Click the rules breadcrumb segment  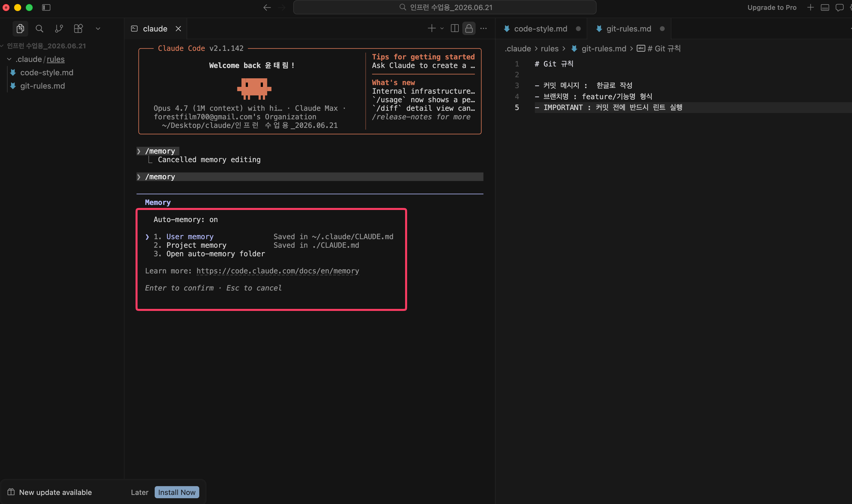click(x=549, y=49)
